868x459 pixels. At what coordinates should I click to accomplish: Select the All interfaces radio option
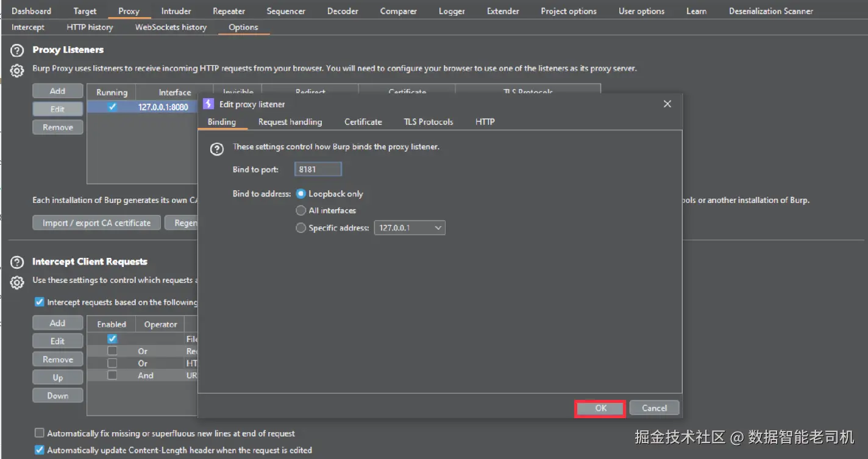click(301, 210)
